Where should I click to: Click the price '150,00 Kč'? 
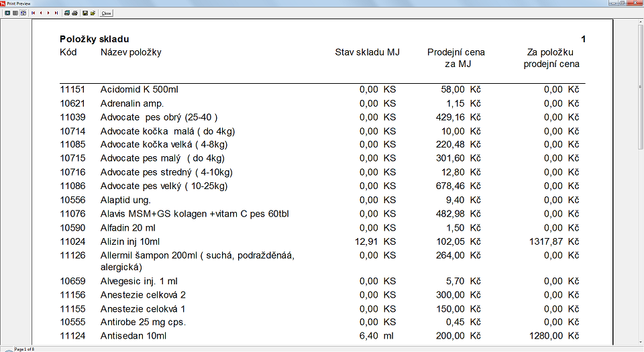pos(458,309)
